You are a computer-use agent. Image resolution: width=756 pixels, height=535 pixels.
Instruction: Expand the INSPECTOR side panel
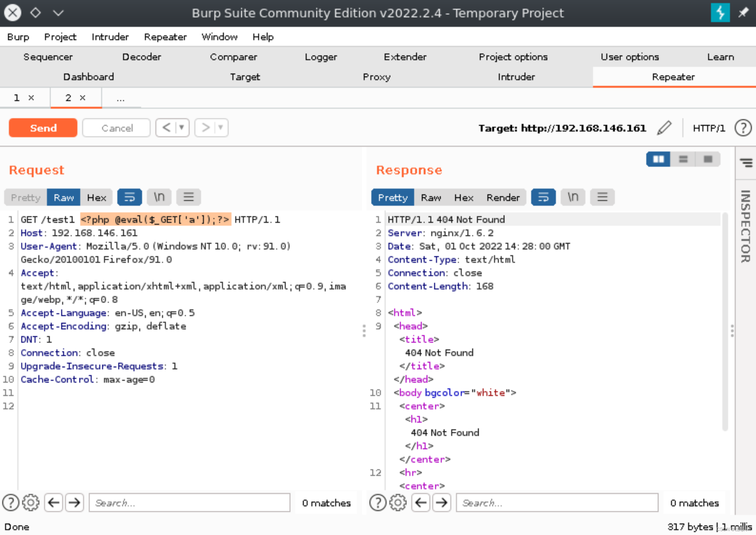746,226
